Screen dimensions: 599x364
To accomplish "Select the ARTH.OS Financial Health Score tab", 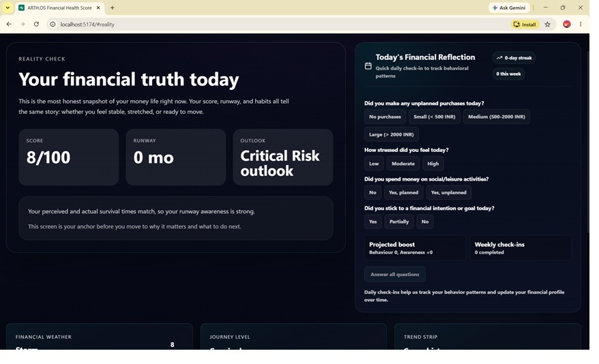I will pos(59,7).
